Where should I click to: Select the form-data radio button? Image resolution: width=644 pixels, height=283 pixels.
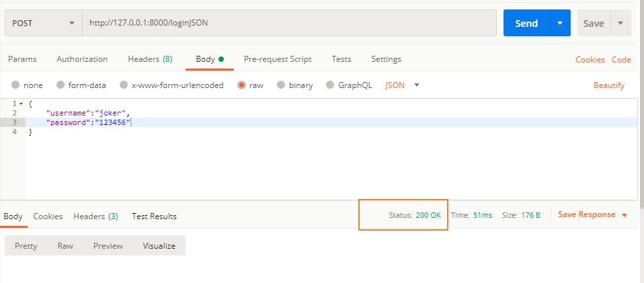(x=61, y=85)
